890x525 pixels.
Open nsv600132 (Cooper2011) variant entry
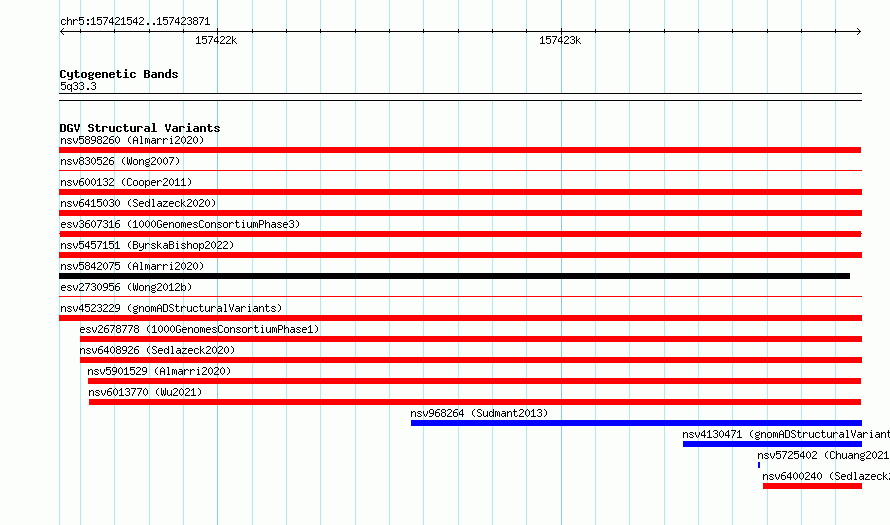[x=126, y=182]
